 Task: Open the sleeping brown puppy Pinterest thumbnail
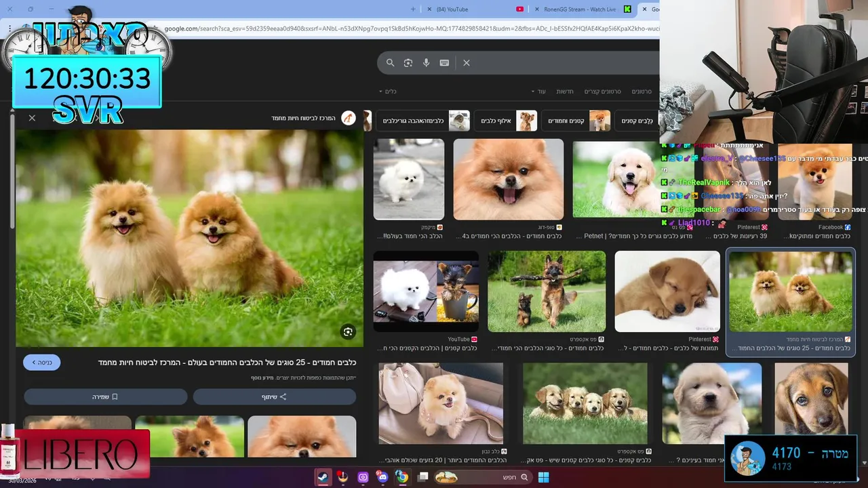click(667, 291)
